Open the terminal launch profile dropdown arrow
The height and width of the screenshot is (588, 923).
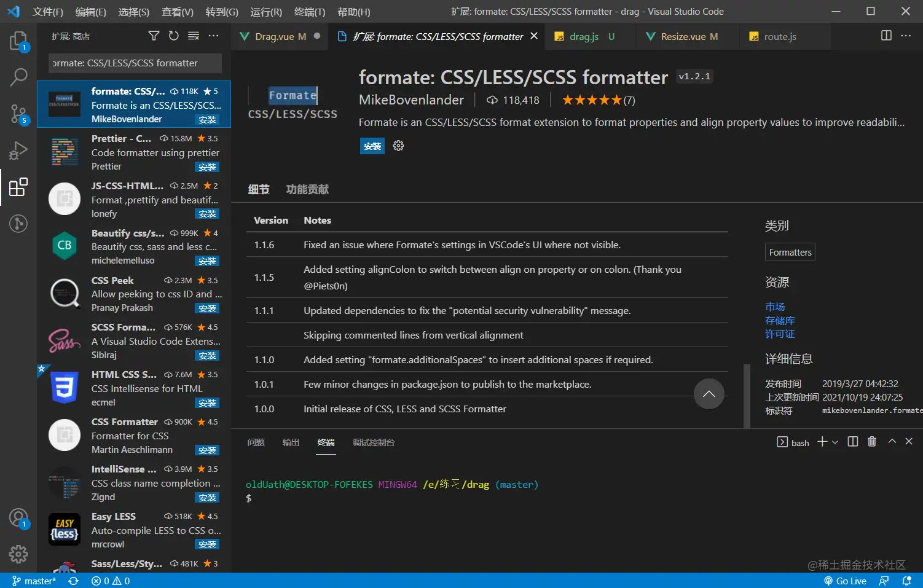835,442
